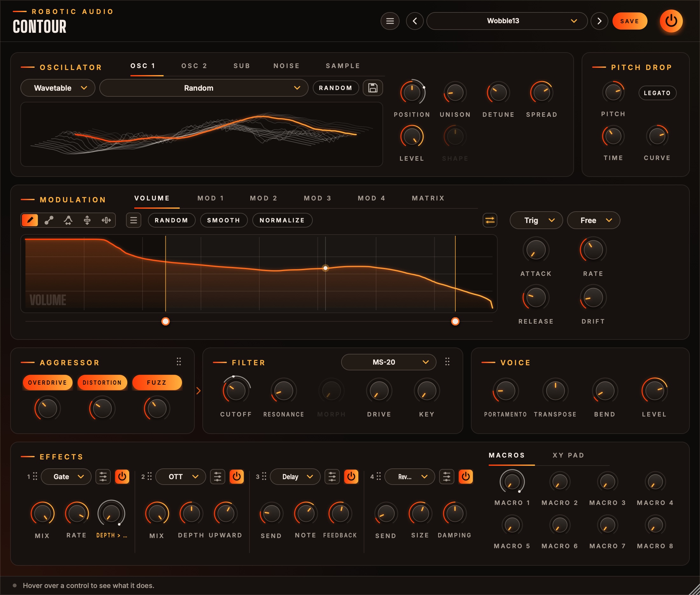The image size is (700, 595).
Task: Open the MATRIX modulation tab
Action: 428,198
